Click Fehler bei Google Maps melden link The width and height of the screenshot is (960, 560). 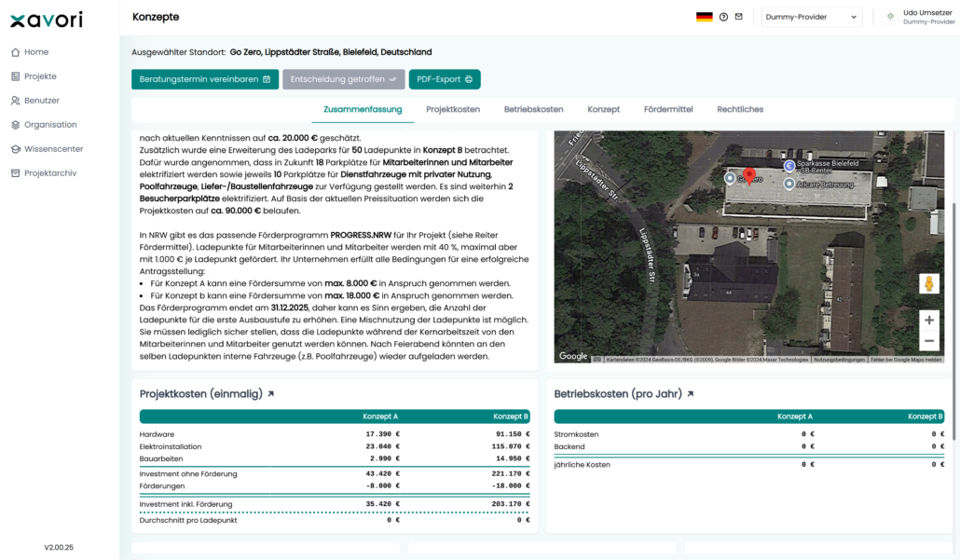click(x=906, y=360)
